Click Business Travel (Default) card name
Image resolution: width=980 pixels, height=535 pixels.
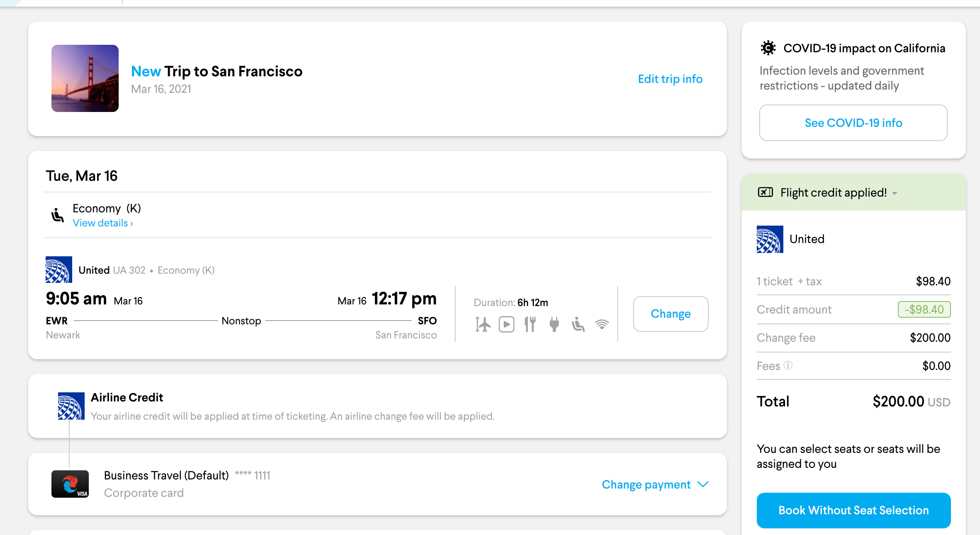(x=166, y=475)
